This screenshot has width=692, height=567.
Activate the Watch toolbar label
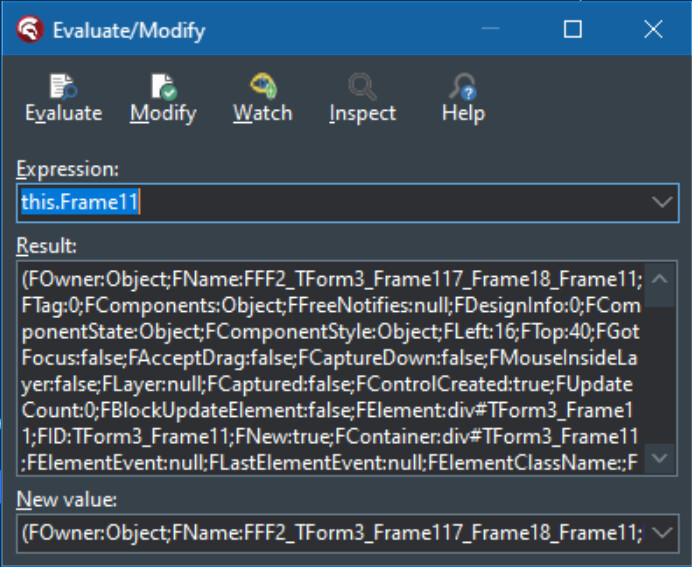click(x=263, y=113)
